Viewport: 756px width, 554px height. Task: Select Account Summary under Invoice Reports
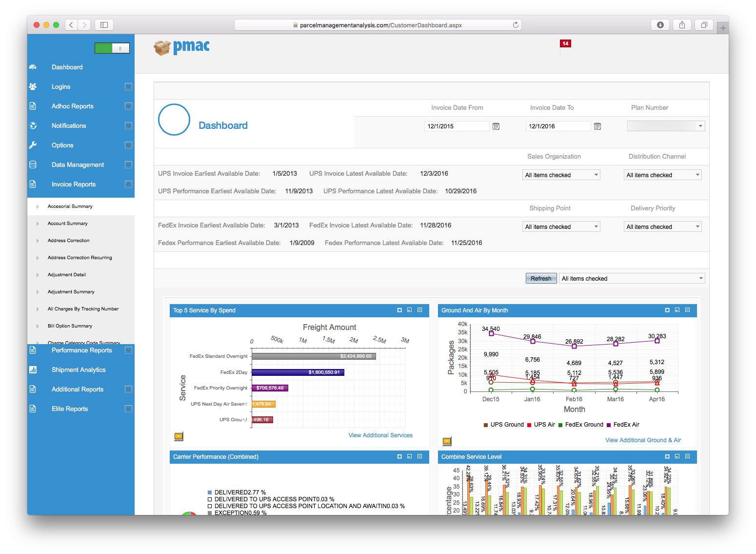pos(68,224)
